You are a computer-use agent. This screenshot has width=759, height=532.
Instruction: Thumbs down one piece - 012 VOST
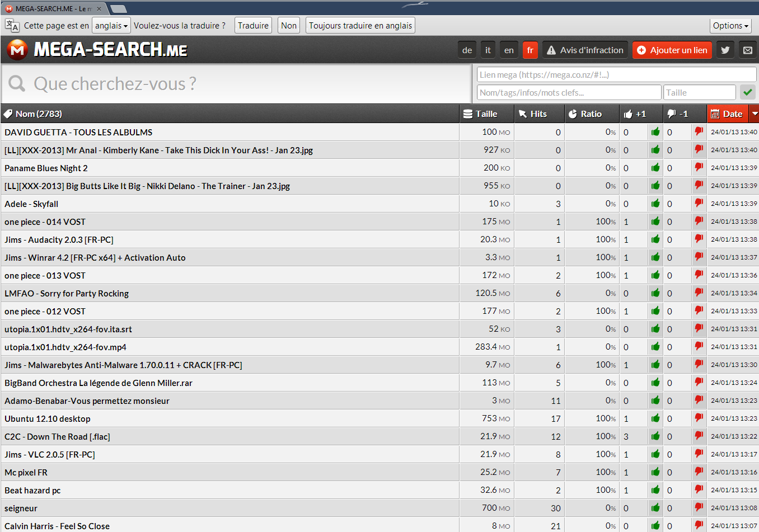point(699,311)
